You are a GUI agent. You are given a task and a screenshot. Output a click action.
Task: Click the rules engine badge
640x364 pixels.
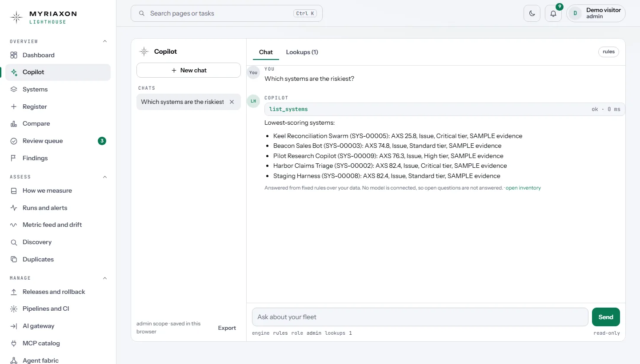tap(608, 52)
